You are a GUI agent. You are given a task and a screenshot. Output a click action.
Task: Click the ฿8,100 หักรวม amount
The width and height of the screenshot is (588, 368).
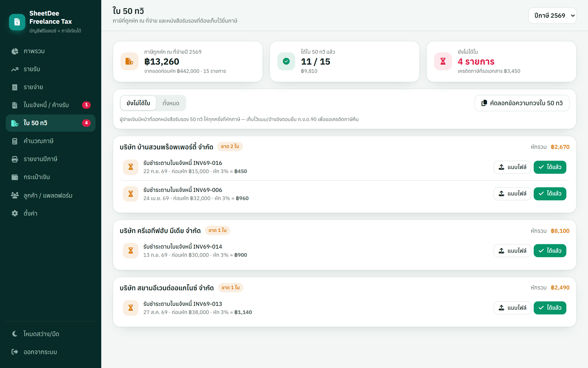point(560,231)
